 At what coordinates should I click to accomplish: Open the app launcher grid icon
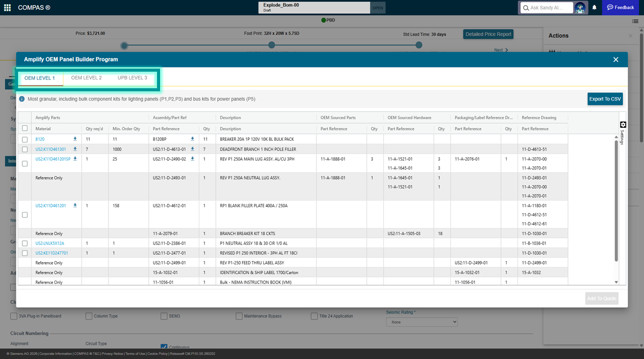[7, 8]
